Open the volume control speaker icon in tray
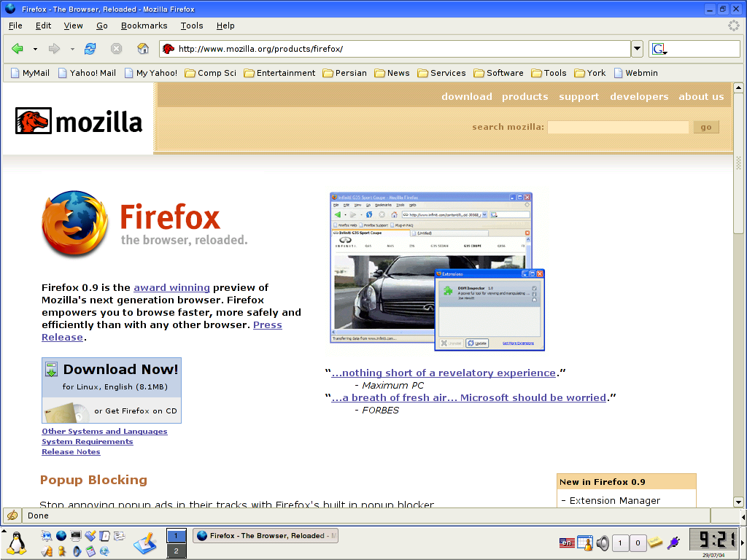This screenshot has width=747, height=560. [602, 542]
